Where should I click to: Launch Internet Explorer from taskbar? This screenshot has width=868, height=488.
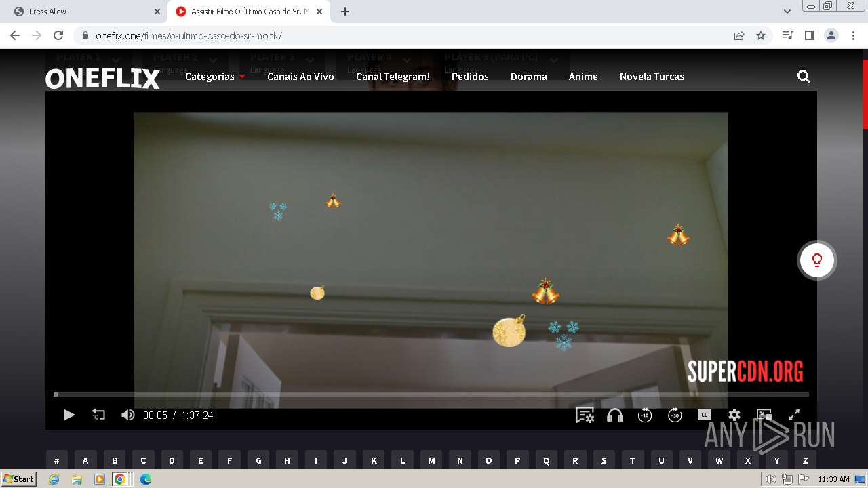pos(54,479)
